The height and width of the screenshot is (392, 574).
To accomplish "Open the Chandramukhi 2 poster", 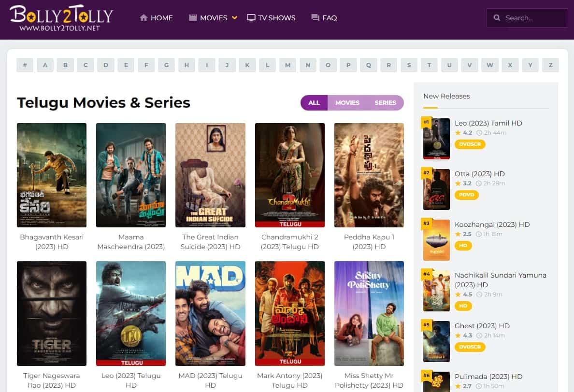I will pos(289,175).
